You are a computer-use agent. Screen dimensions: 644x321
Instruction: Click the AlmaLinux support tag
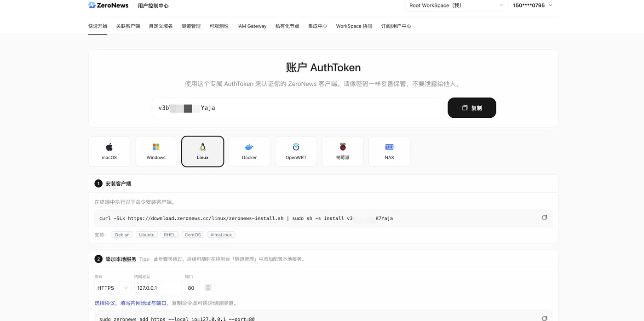(221, 235)
